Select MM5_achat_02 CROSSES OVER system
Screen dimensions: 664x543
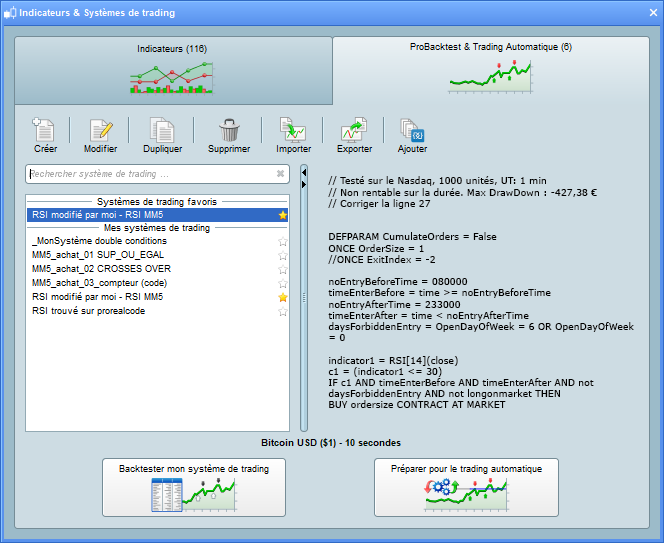coord(157,269)
